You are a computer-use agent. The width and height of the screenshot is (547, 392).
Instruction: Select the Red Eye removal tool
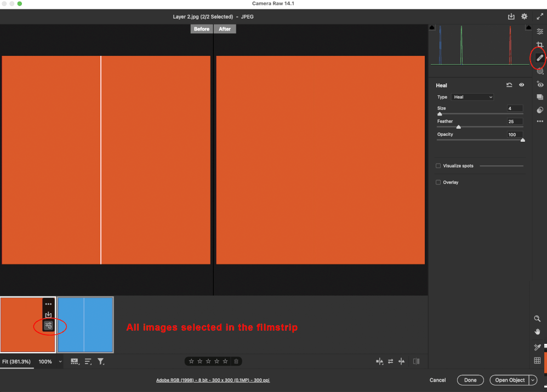pyautogui.click(x=540, y=84)
